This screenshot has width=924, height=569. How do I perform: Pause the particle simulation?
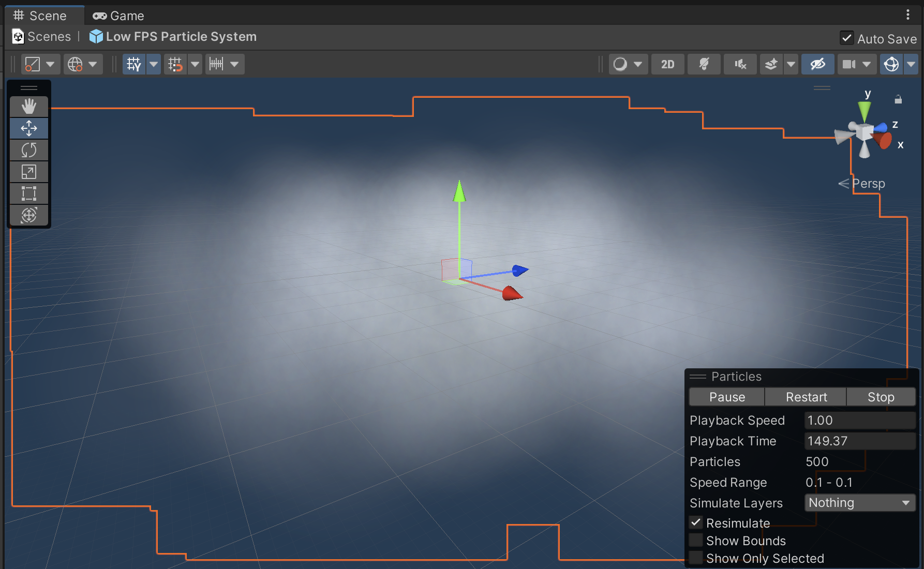(x=727, y=397)
